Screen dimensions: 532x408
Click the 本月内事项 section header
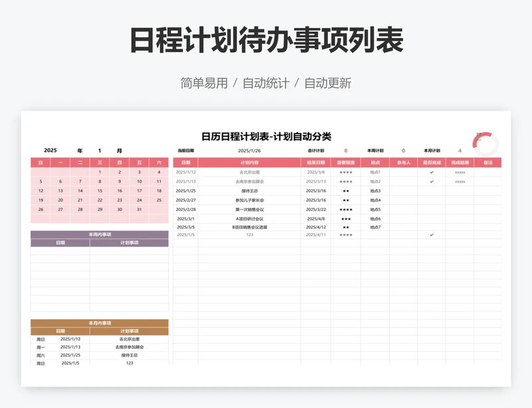click(x=100, y=323)
